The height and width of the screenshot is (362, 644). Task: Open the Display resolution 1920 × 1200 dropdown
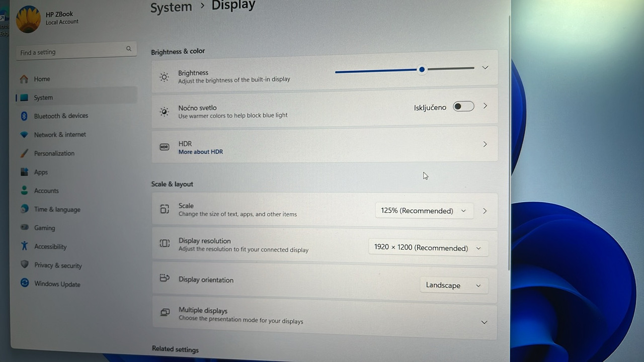click(428, 248)
